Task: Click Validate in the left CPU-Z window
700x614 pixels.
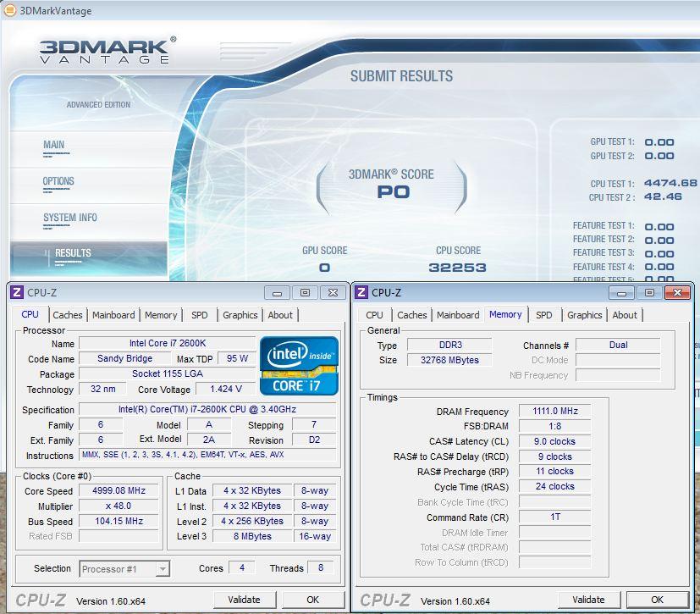Action: 245,600
